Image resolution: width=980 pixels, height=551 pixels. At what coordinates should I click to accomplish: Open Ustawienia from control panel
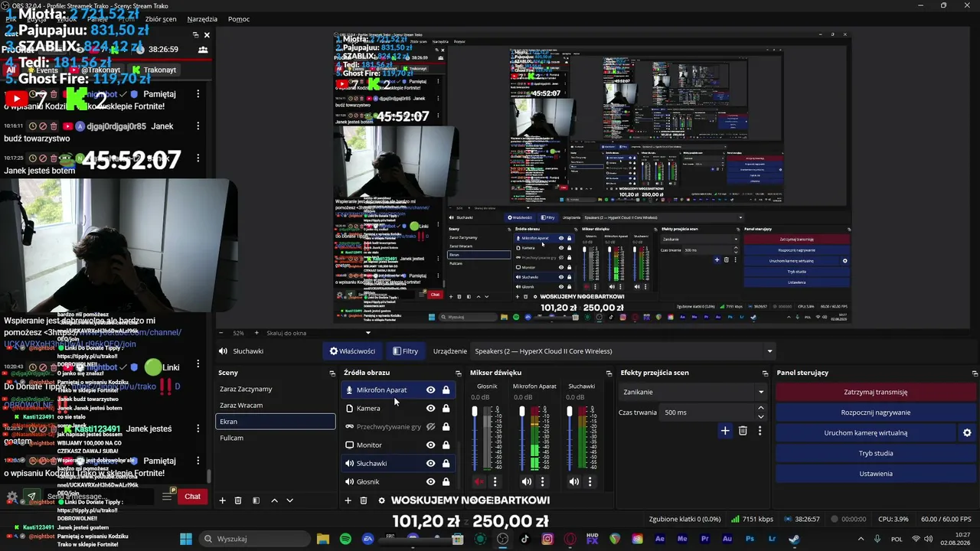[876, 474]
